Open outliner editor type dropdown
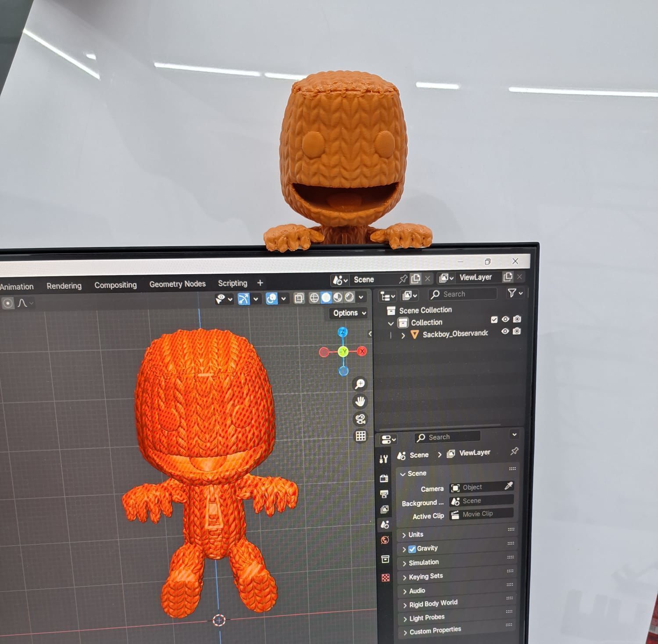This screenshot has height=644, width=658. [x=388, y=296]
